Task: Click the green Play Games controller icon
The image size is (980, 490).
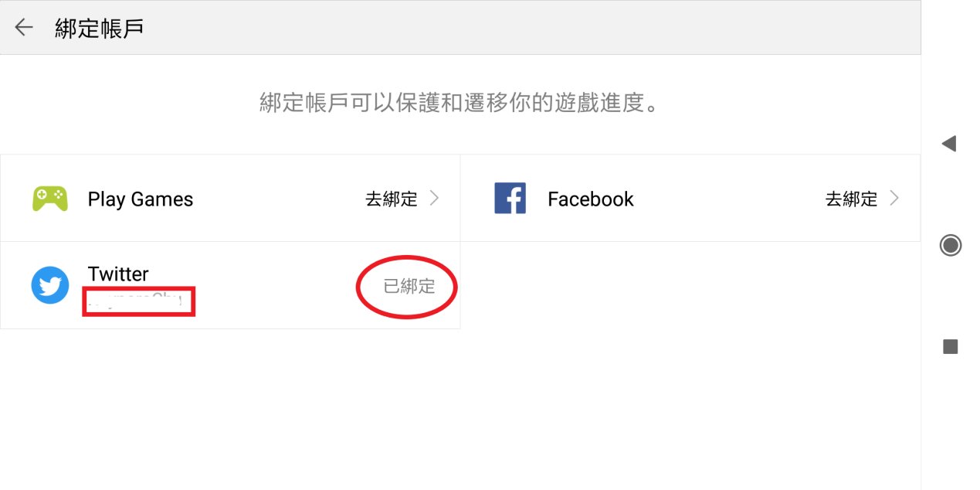Action: 50,199
